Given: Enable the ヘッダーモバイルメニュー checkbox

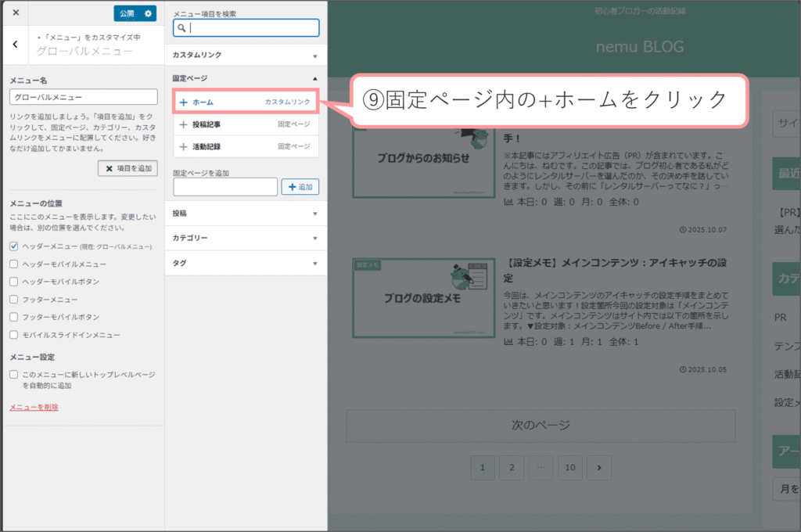Looking at the screenshot, I should click(14, 264).
